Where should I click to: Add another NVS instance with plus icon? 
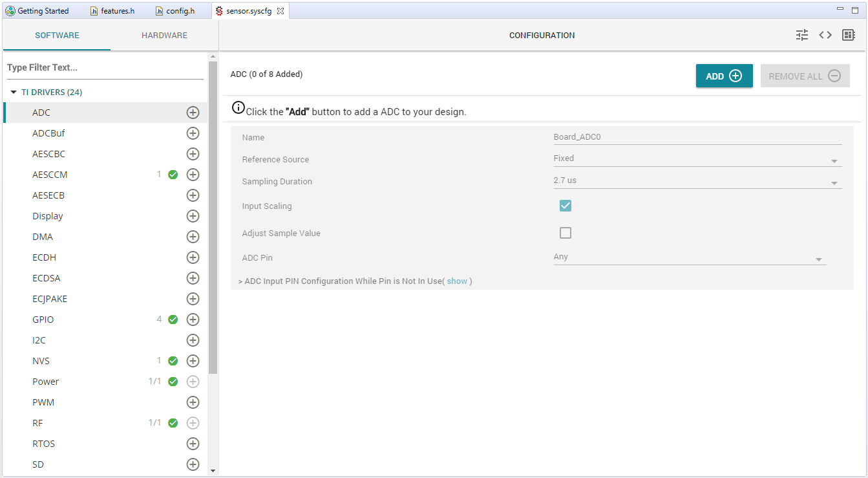pos(193,361)
